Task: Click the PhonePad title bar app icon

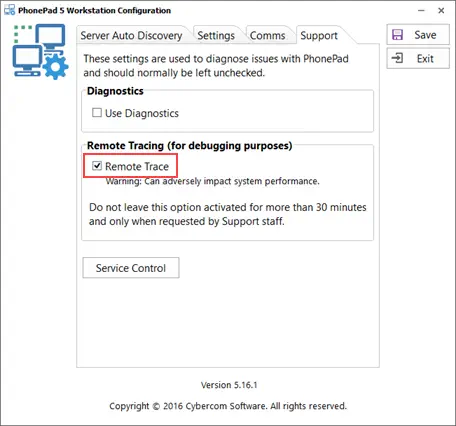Action: pyautogui.click(x=9, y=10)
